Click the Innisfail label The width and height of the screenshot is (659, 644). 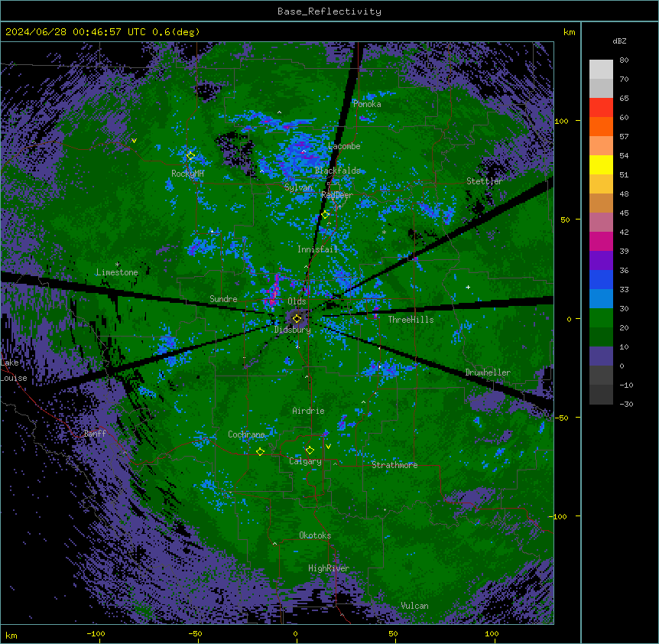pos(318,249)
